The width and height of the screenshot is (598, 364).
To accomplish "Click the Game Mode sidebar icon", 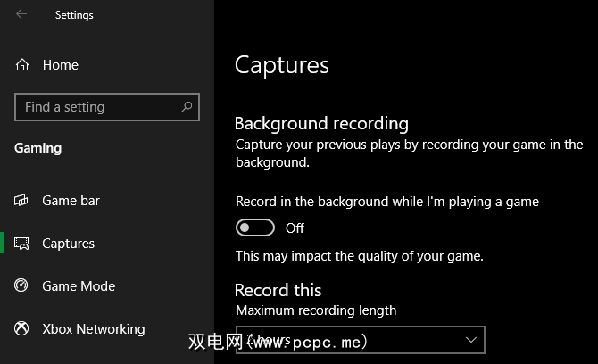I will pyautogui.click(x=22, y=286).
